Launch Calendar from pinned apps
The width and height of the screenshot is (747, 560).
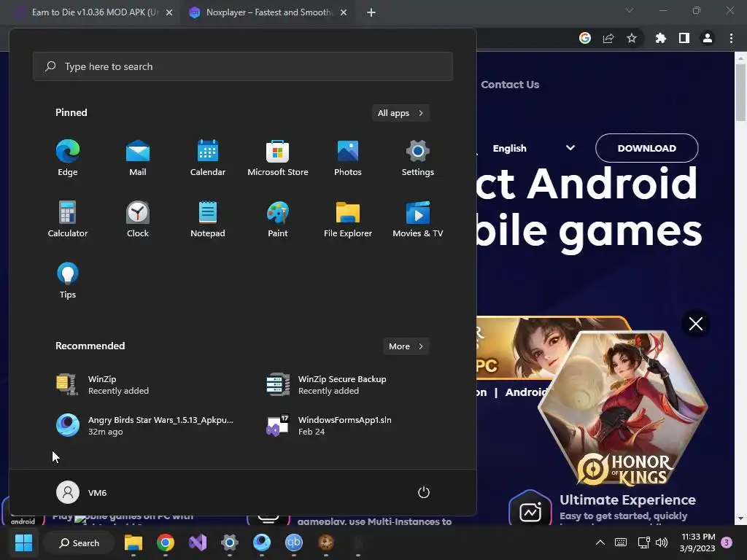point(208,158)
